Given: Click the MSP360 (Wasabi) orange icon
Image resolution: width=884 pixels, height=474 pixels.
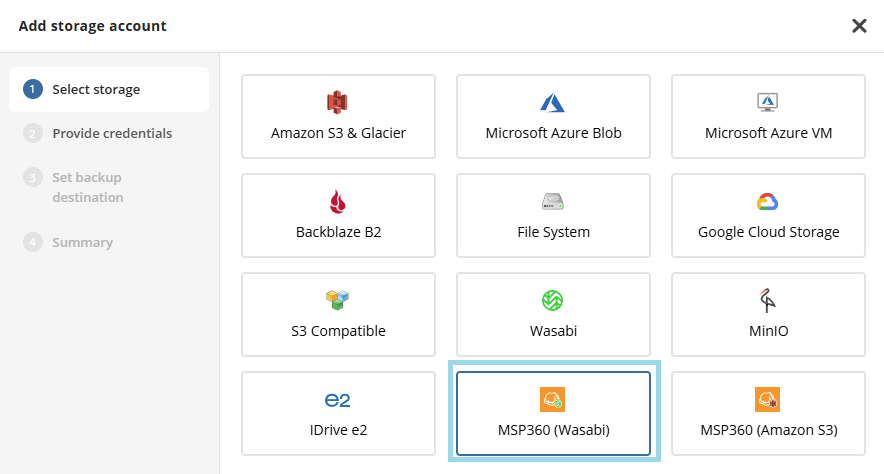Looking at the screenshot, I should [553, 400].
